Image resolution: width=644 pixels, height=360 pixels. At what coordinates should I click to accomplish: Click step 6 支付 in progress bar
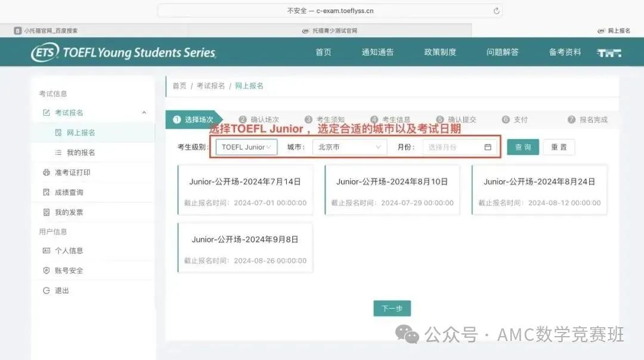pos(515,120)
